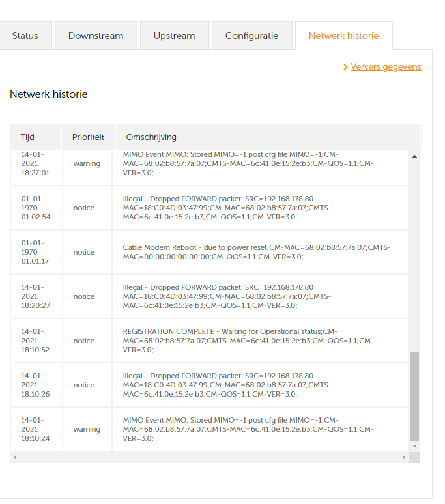Switch to the Downstream tab
The width and height of the screenshot is (445, 504).
pos(96,36)
